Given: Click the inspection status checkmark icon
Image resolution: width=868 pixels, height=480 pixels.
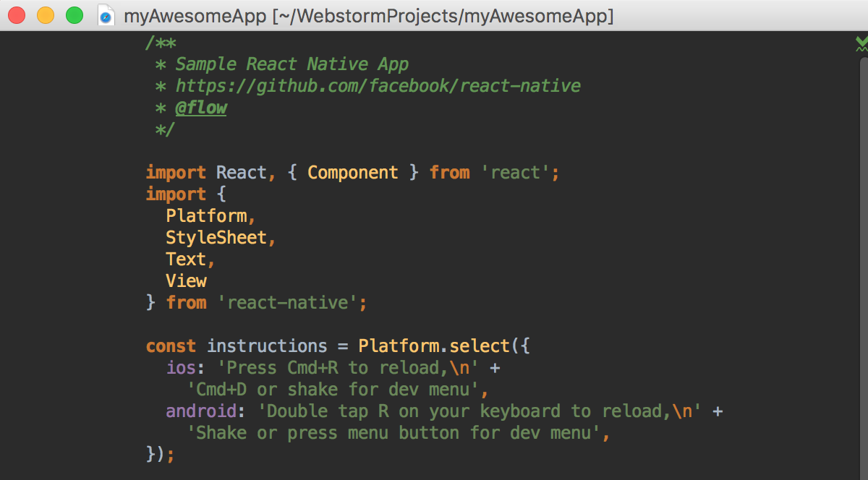Looking at the screenshot, I should pos(861,45).
